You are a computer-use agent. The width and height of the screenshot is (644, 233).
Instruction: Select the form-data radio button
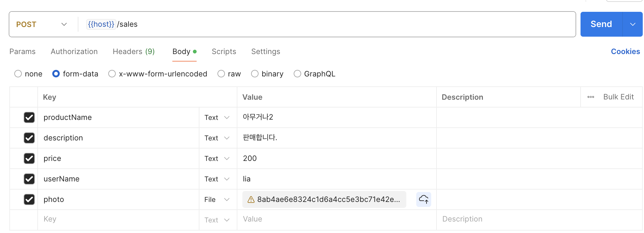point(56,74)
